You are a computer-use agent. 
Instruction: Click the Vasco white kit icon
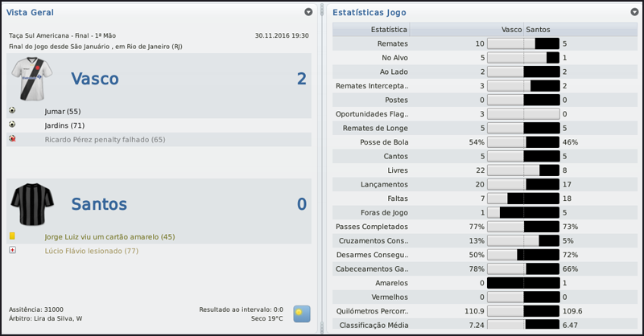point(31,79)
